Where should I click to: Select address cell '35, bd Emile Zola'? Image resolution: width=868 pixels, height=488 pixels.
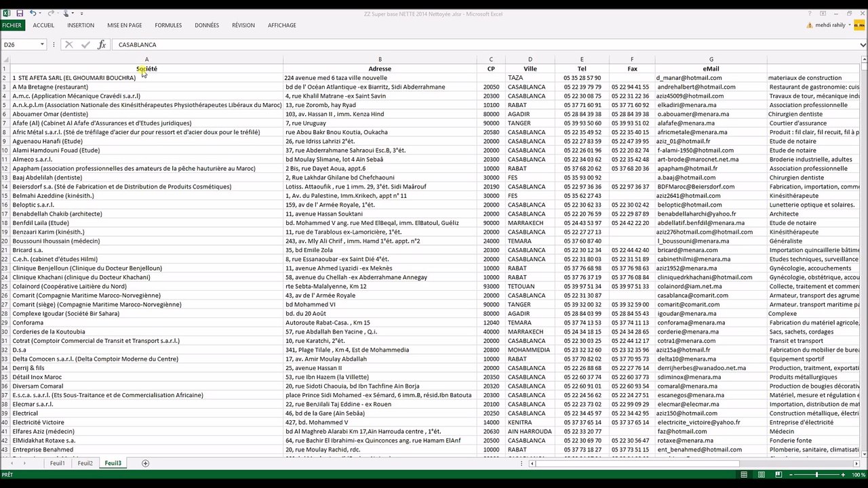click(380, 250)
